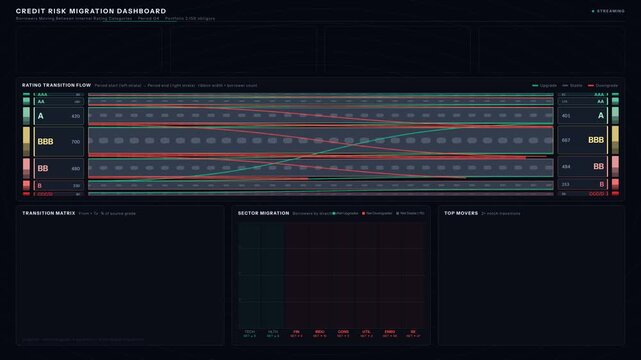Image resolution: width=641 pixels, height=360 pixels.
Task: Toggle the Upgrade legend entry
Action: point(545,85)
